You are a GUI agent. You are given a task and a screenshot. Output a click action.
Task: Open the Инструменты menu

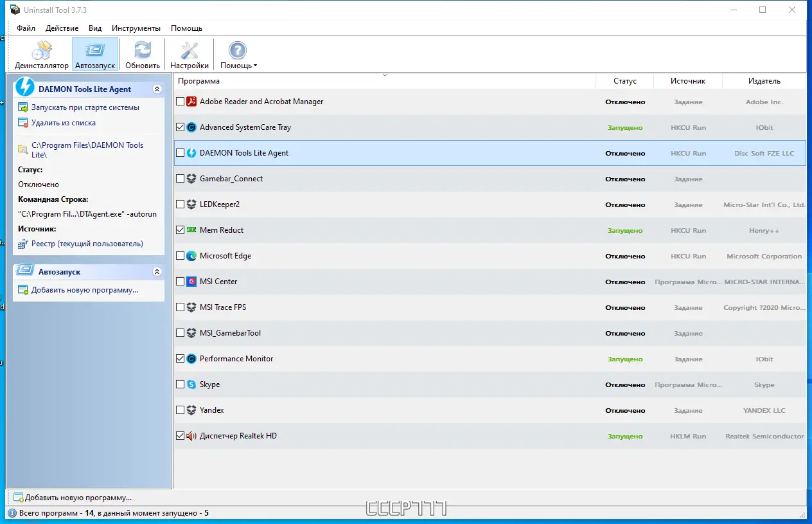(136, 28)
